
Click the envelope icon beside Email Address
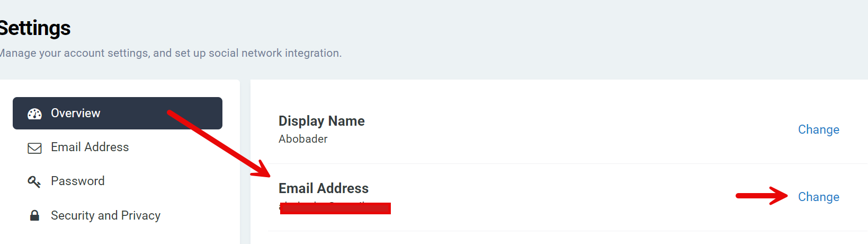(x=34, y=148)
